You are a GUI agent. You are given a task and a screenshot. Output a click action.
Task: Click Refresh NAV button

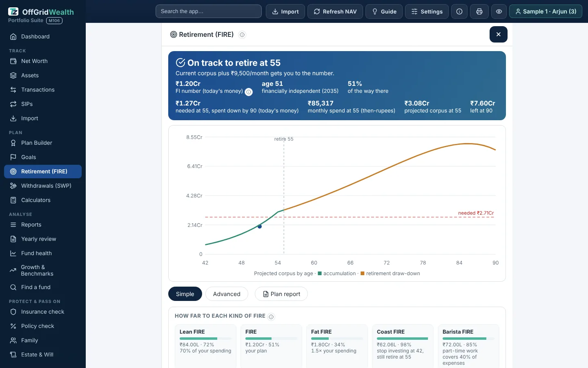click(x=335, y=11)
